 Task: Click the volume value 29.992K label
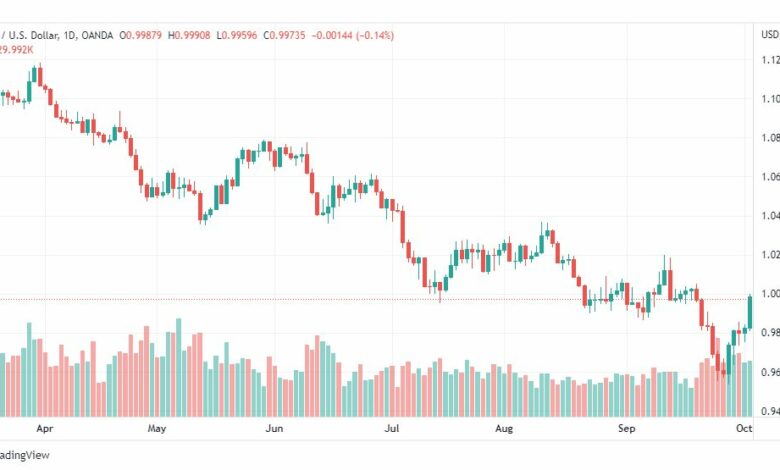point(16,50)
